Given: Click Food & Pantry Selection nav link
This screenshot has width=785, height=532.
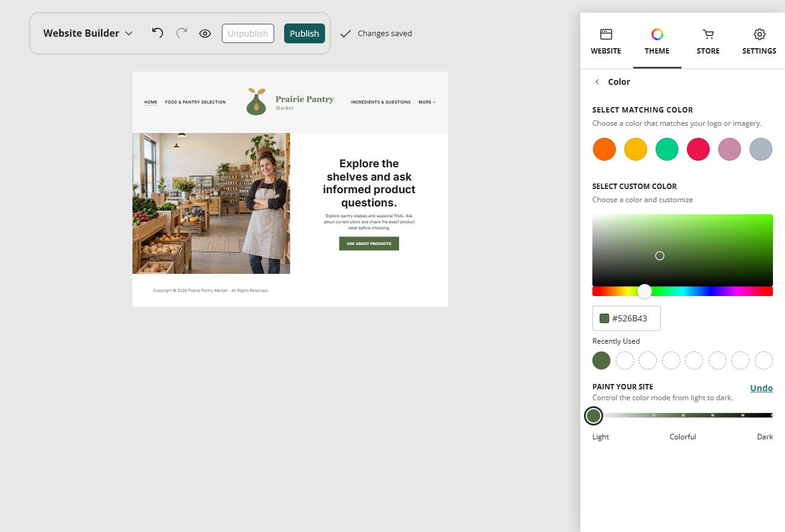Looking at the screenshot, I should (x=196, y=102).
